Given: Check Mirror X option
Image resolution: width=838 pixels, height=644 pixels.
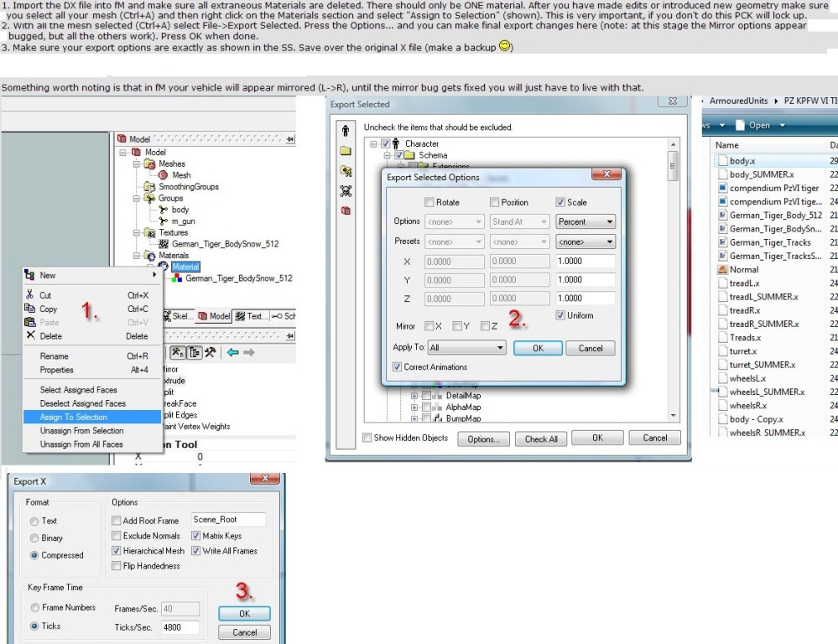Looking at the screenshot, I should [429, 326].
